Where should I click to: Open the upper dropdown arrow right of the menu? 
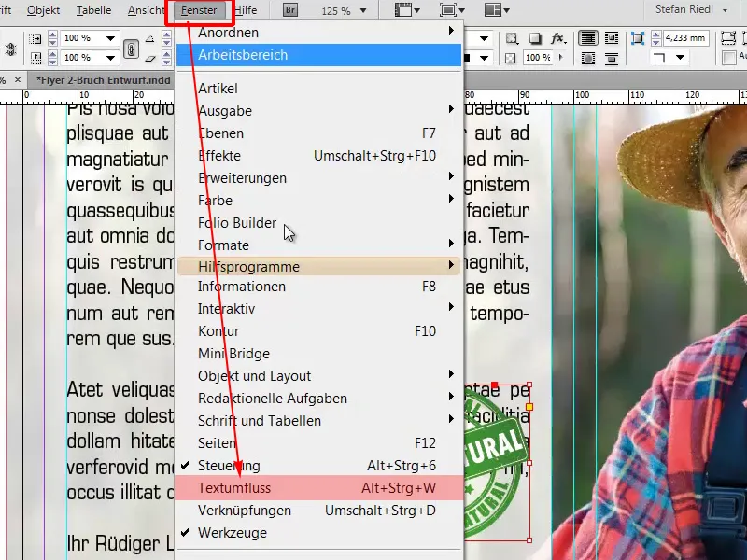484,38
